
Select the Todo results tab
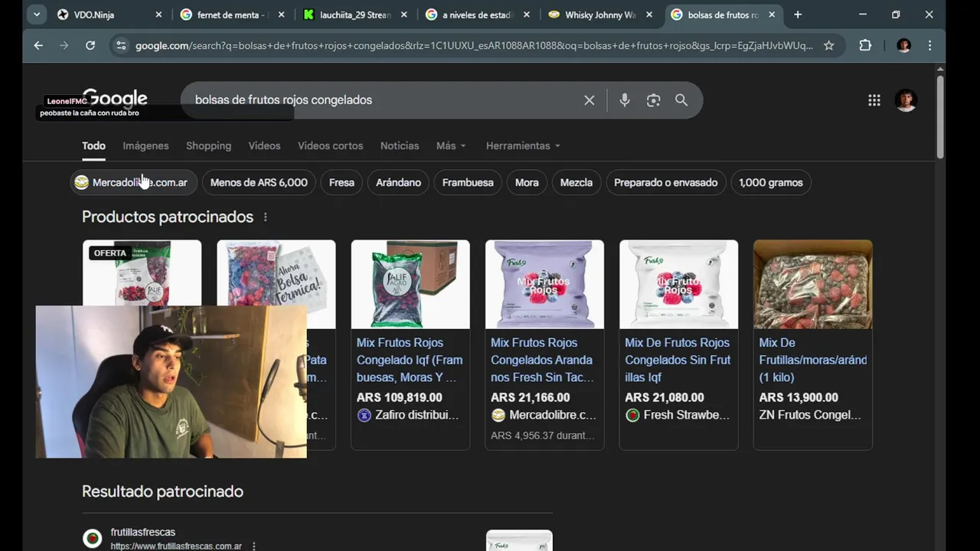pos(93,145)
